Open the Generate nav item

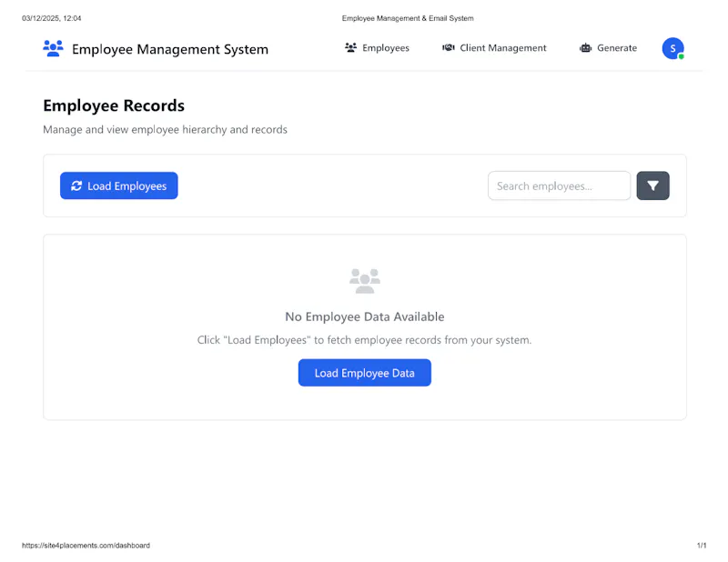[x=608, y=48]
